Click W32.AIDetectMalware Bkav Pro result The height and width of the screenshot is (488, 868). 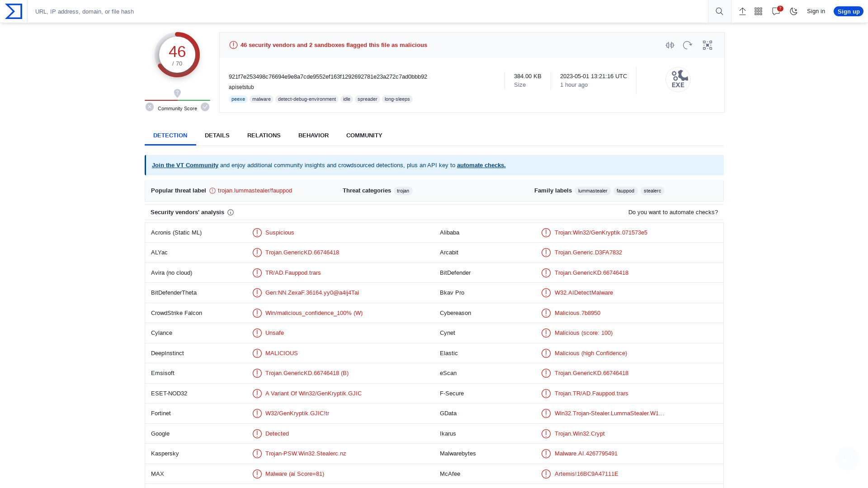click(x=584, y=293)
